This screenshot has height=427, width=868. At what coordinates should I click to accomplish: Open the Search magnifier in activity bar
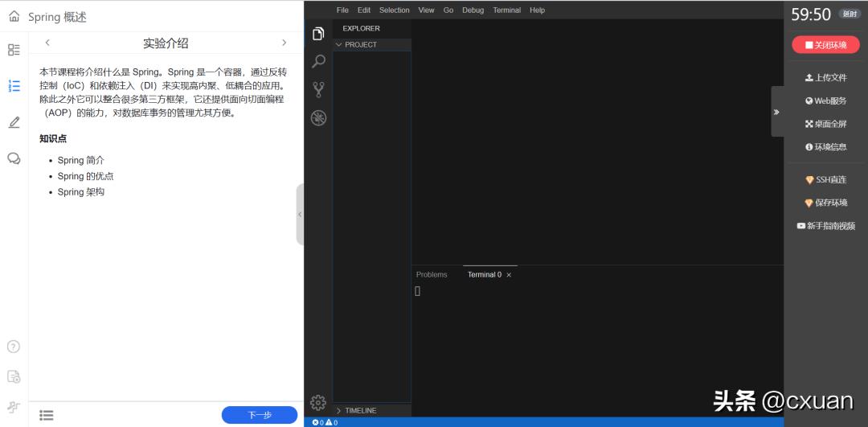tap(318, 61)
